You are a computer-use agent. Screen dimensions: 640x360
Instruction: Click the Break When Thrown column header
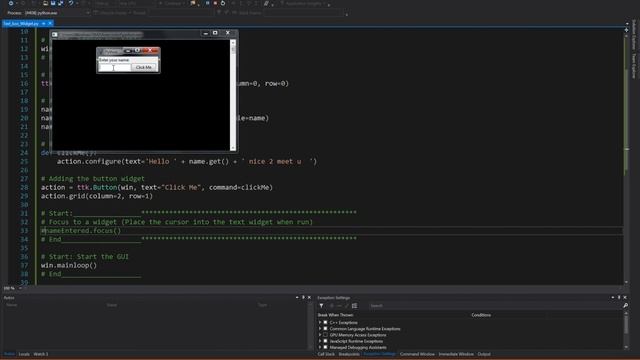pos(336,315)
